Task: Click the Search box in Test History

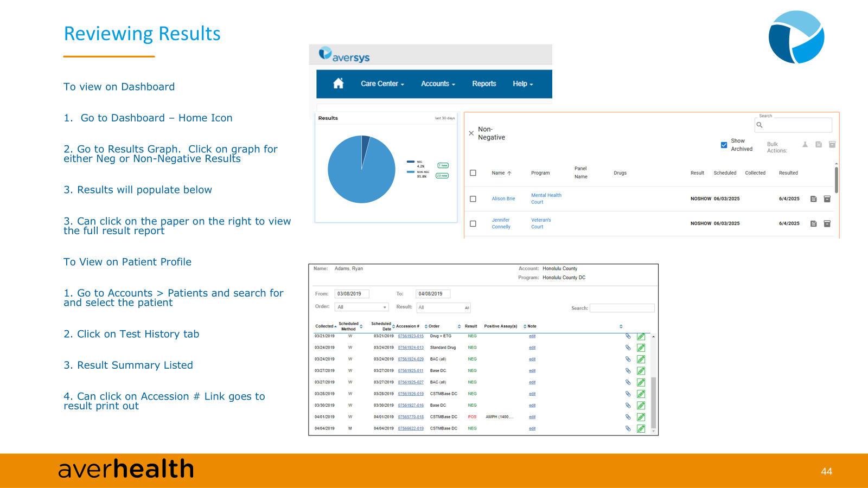Action: coord(622,308)
